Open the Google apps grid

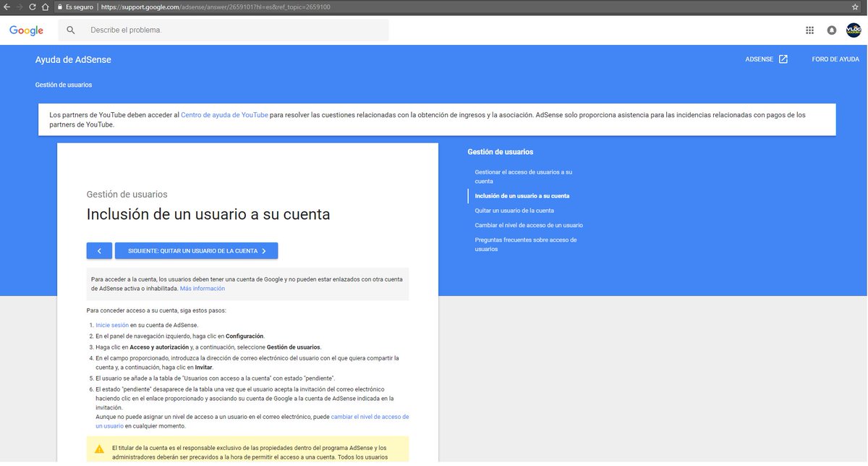809,30
